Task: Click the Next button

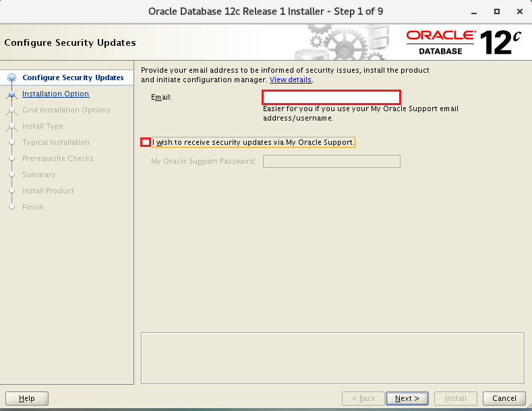Action: (407, 398)
